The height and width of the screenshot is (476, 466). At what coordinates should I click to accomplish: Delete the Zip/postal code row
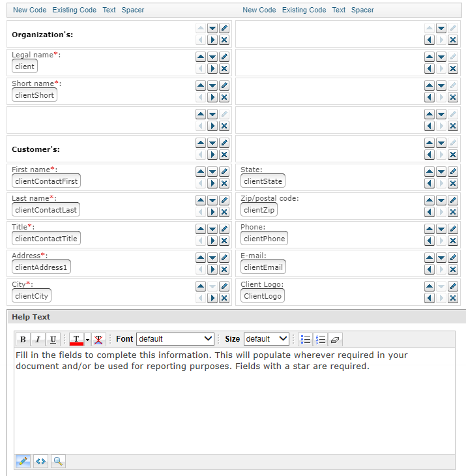pos(453,212)
